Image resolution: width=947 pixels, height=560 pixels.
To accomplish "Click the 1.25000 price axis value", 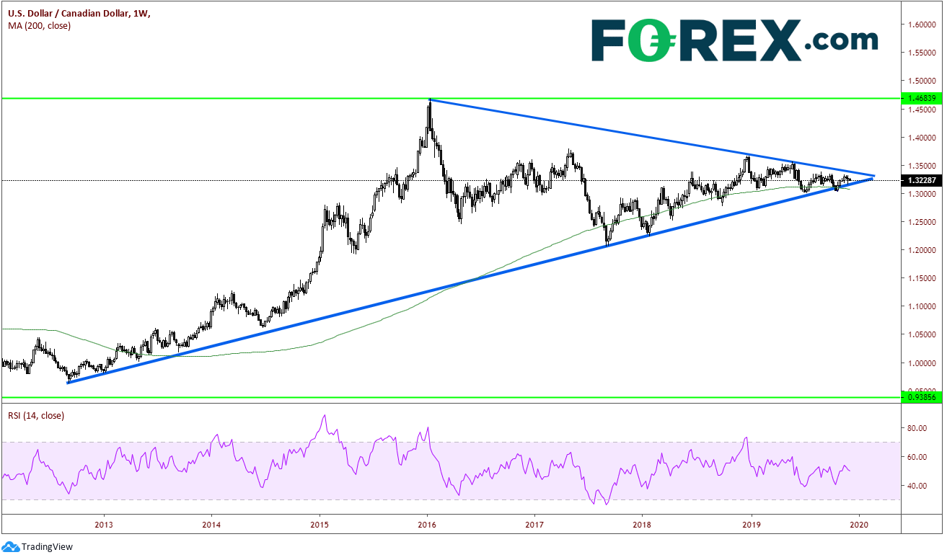I will [x=923, y=222].
